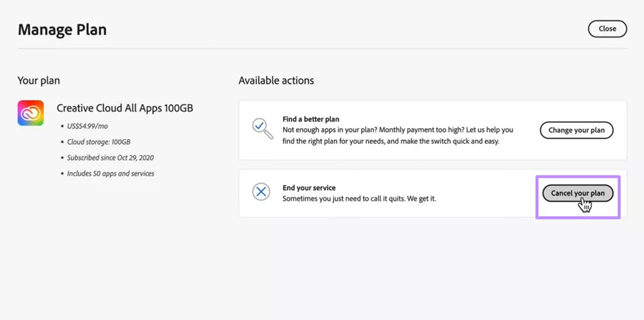The image size is (644, 320).
Task: Close the Manage Plan dialog
Action: tap(607, 29)
